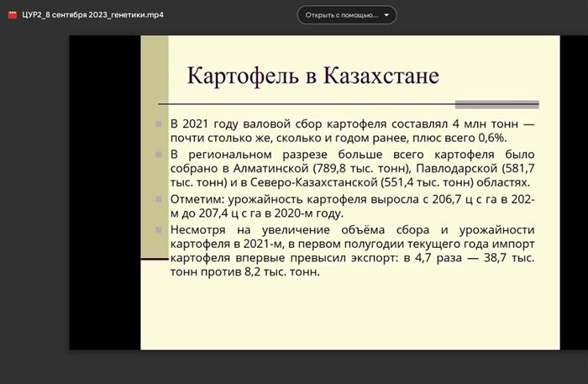Image resolution: width=588 pixels, height=384 pixels.
Task: Click the "Отметим: урожайность картофеля" paragraph
Action: tap(351, 206)
